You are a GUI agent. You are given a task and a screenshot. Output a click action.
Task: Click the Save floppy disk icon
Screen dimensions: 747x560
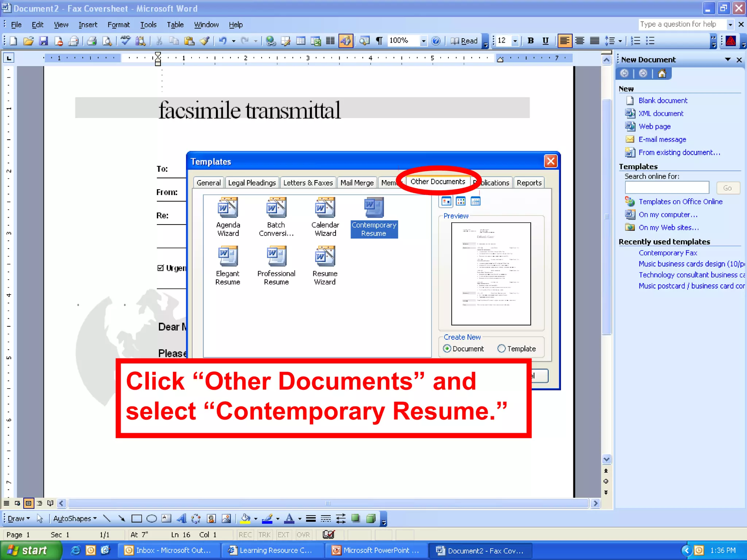pos(43,41)
